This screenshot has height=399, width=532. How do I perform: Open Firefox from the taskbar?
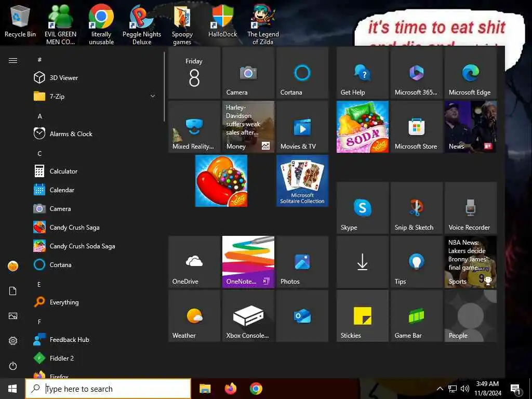(231, 389)
